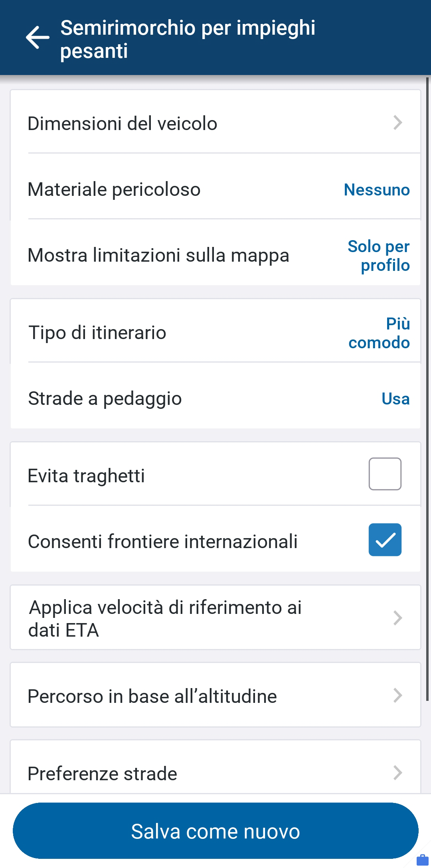Tap the Tipo di itinerario label
Screen dimensions: 431x868
coord(97,333)
